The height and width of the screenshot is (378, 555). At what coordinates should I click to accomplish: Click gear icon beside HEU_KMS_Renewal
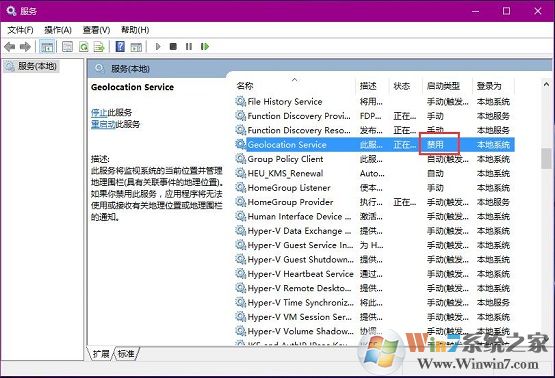[241, 173]
